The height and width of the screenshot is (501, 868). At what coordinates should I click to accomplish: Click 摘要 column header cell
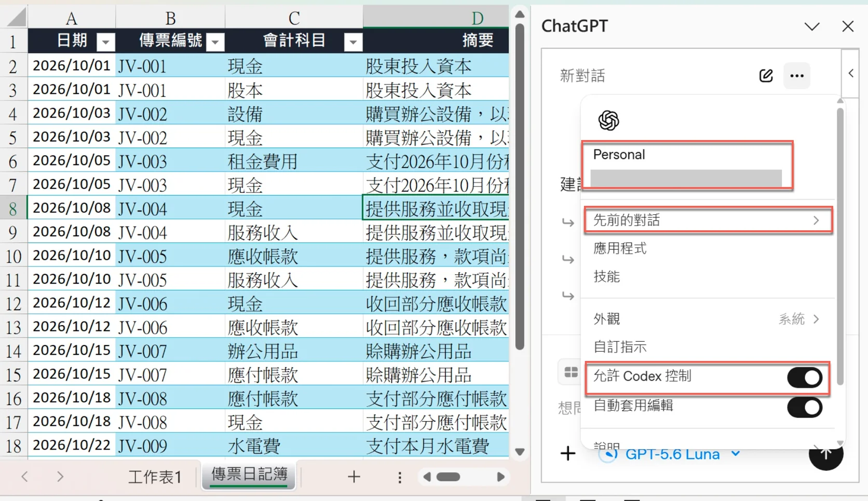(x=436, y=40)
